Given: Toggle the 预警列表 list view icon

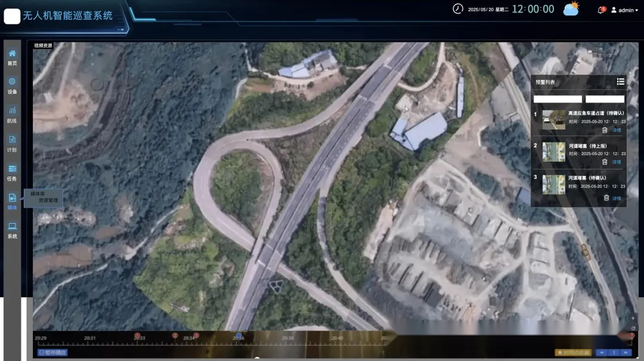Looking at the screenshot, I should click(620, 82).
